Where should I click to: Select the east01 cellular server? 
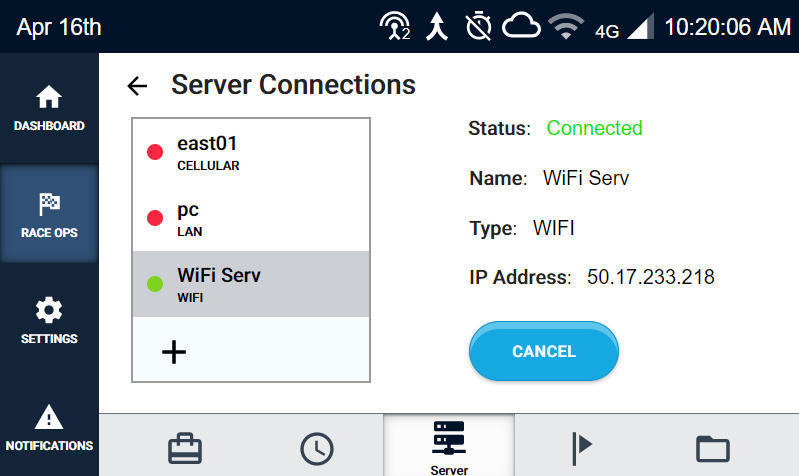(251, 152)
